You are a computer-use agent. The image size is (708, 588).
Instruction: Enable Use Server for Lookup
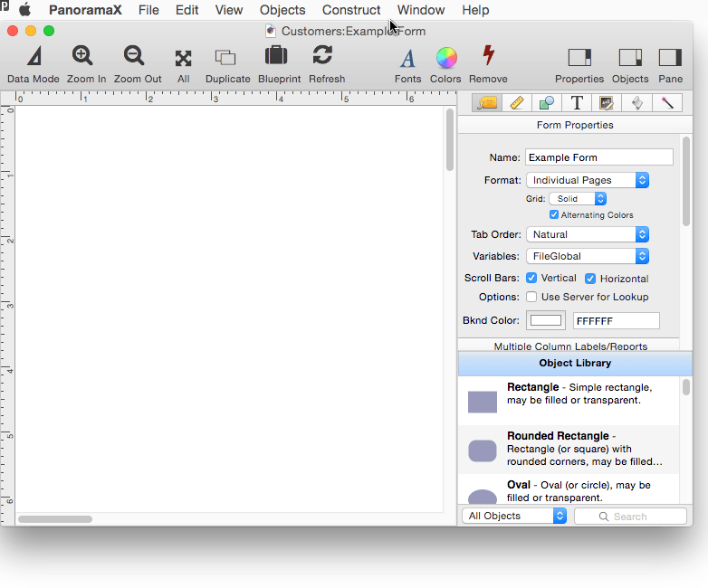531,297
